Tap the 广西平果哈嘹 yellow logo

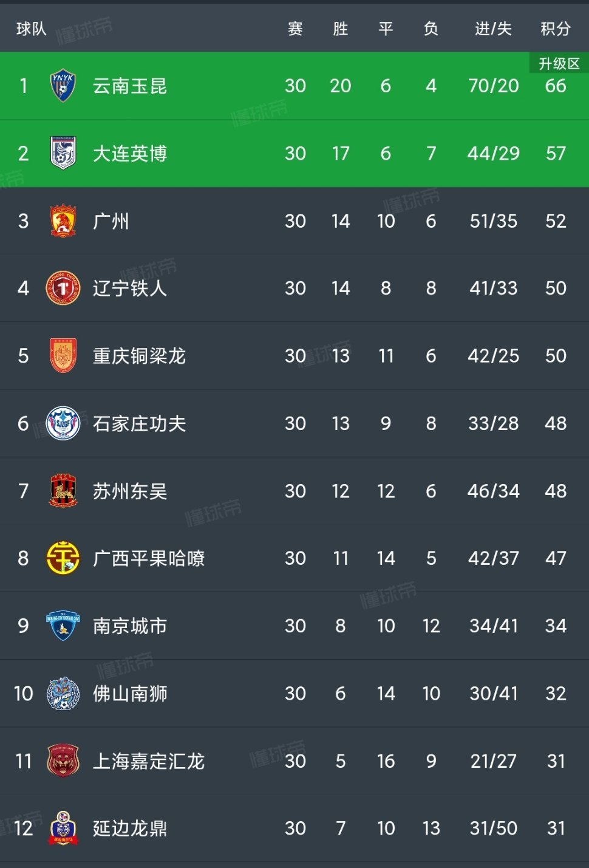63,558
